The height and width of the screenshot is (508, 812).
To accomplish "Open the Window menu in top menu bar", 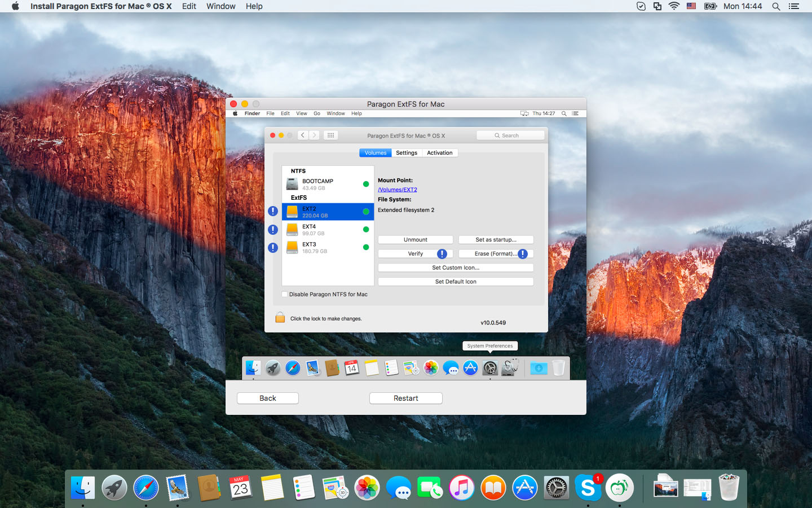I will 220,6.
